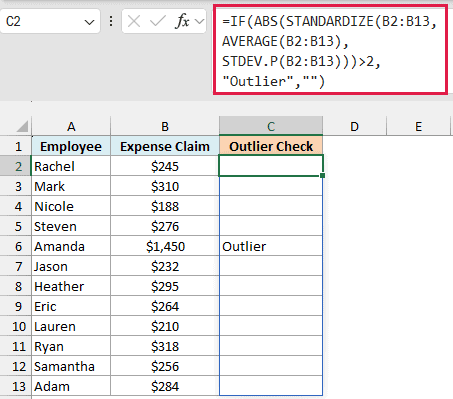The height and width of the screenshot is (399, 453).
Task: Select the cell containing Heather
Action: pyautogui.click(x=71, y=286)
